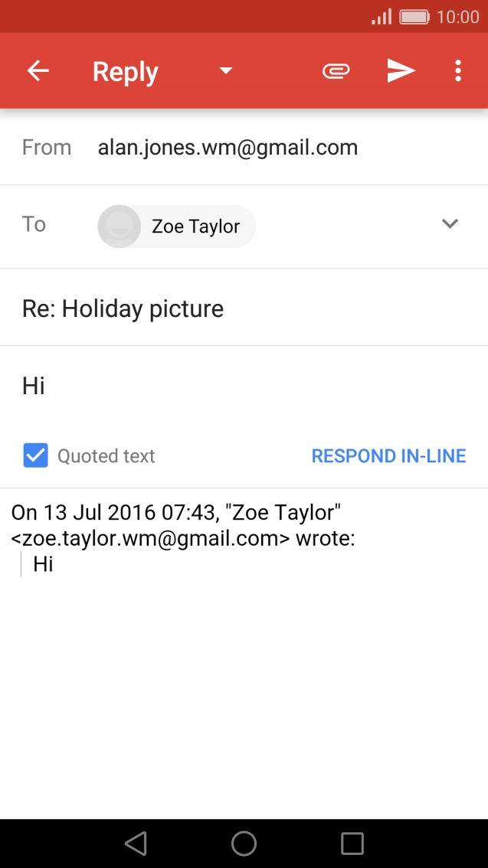
Task: Tap the back arrow to exit compose
Action: (37, 70)
